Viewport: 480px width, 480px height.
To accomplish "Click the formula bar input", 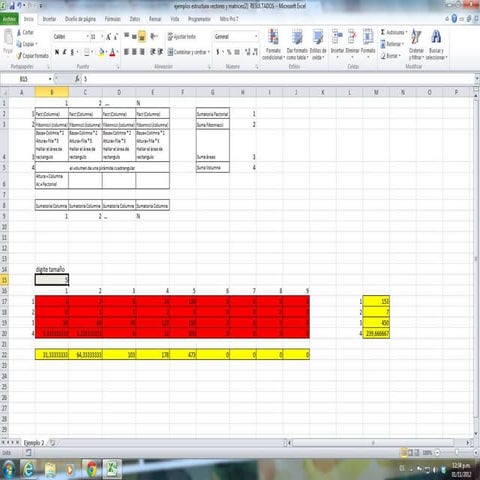I will click(x=278, y=79).
